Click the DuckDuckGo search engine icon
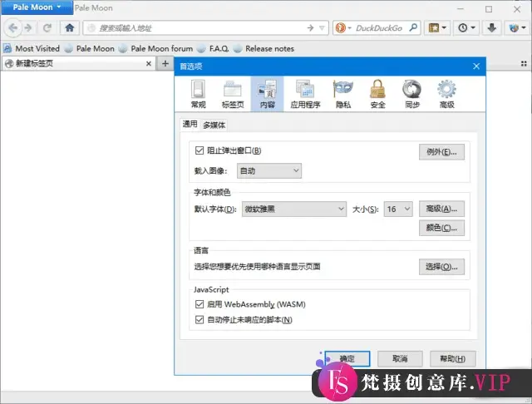 pyautogui.click(x=340, y=27)
